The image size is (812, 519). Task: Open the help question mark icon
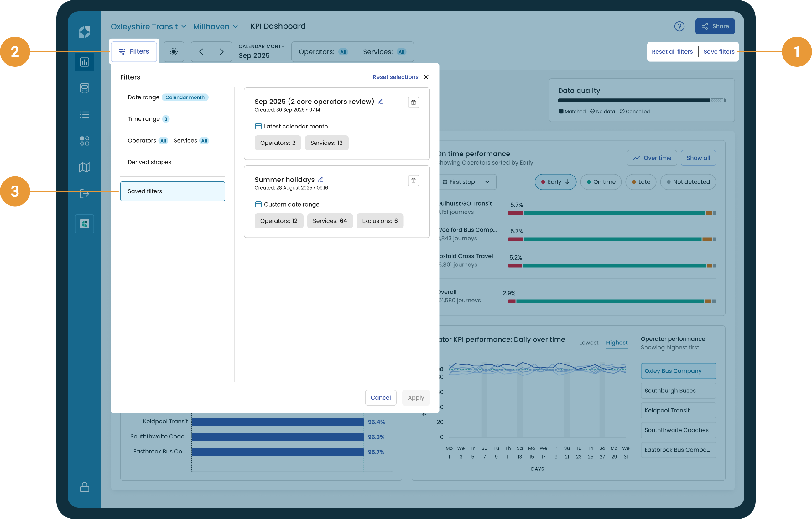coord(679,26)
